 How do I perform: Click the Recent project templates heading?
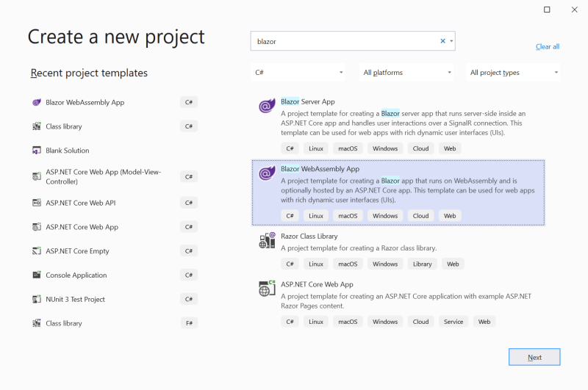(89, 73)
